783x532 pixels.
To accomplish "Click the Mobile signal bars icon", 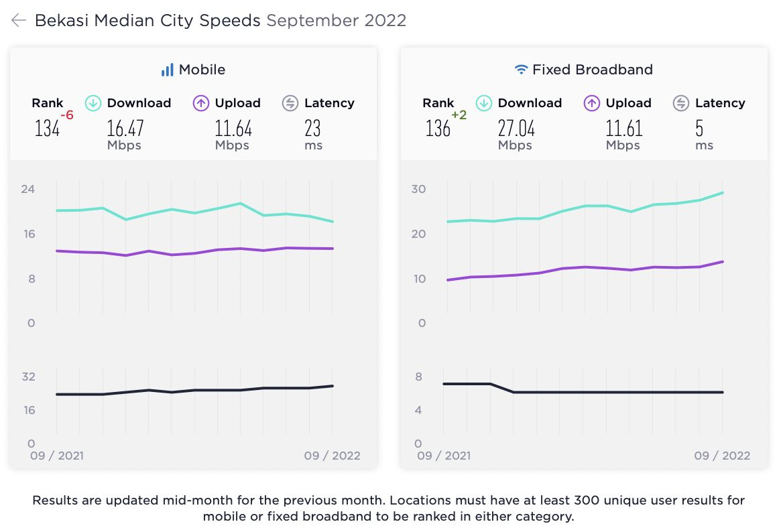I will click(167, 70).
